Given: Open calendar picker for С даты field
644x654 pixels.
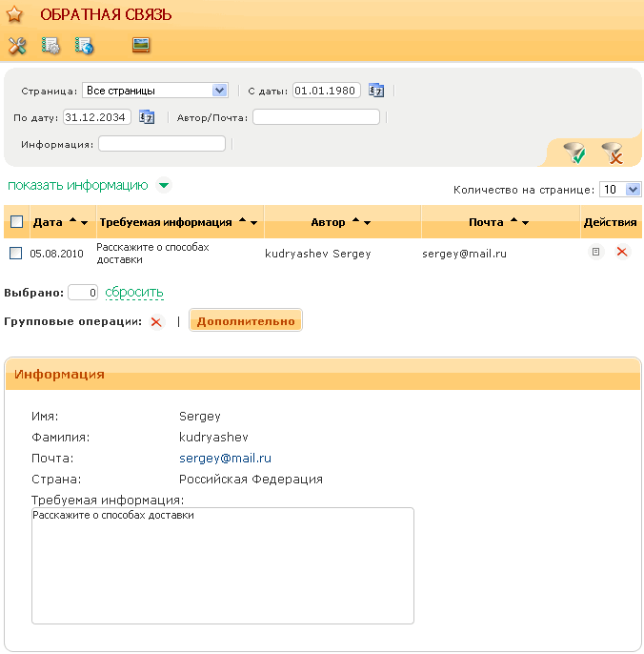Looking at the screenshot, I should pos(376,92).
